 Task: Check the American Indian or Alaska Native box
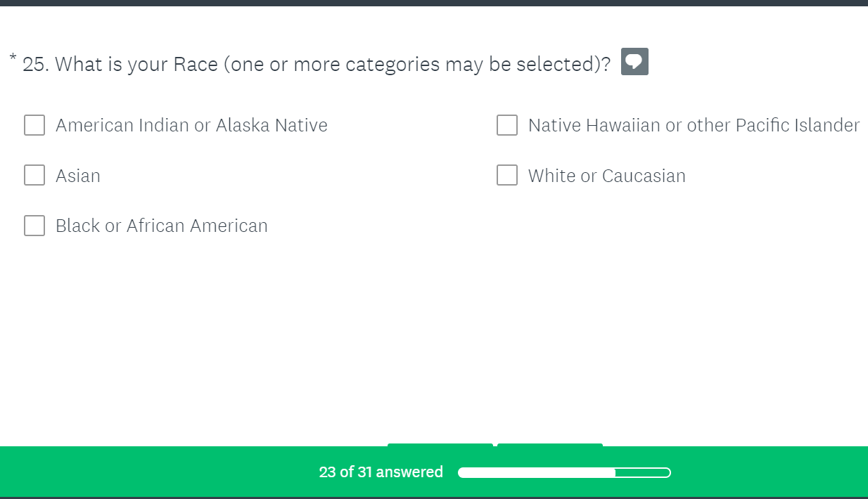click(34, 125)
